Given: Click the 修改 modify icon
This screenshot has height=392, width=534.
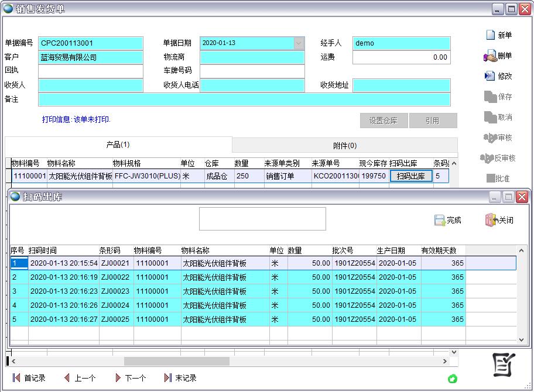Looking at the screenshot, I should (490, 76).
